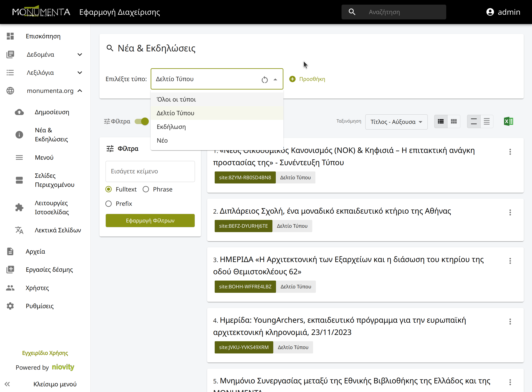Expand the Λεξιλόγια sidebar section

[x=80, y=73]
